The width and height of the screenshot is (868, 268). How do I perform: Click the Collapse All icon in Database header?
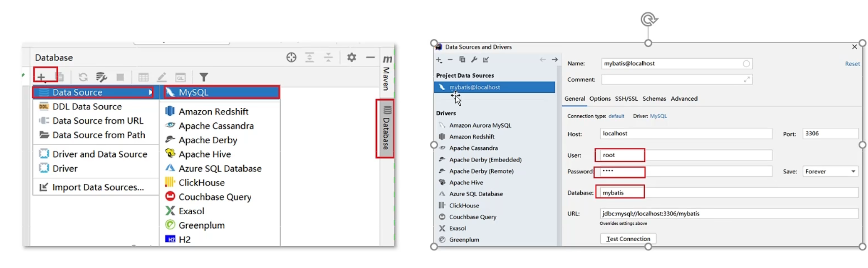[x=328, y=57]
